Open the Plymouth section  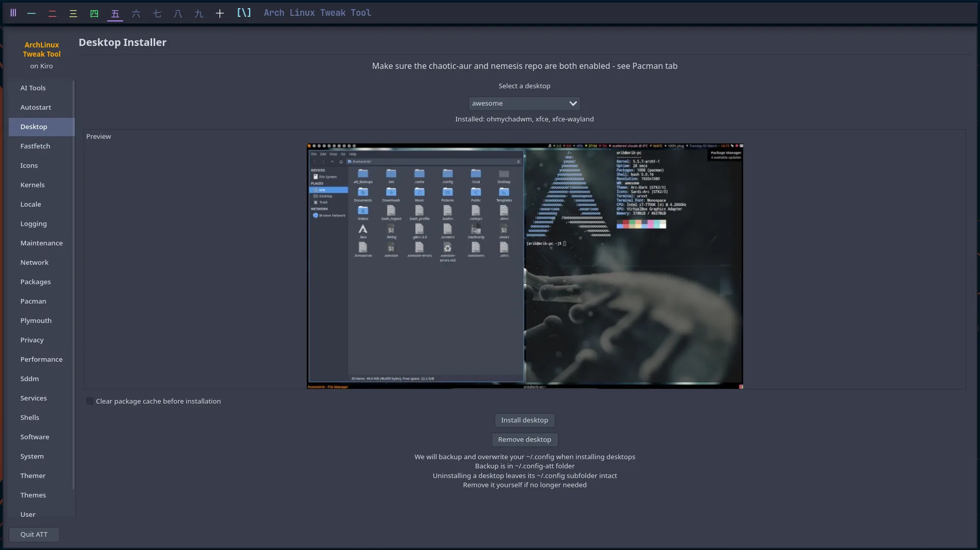click(x=41, y=320)
